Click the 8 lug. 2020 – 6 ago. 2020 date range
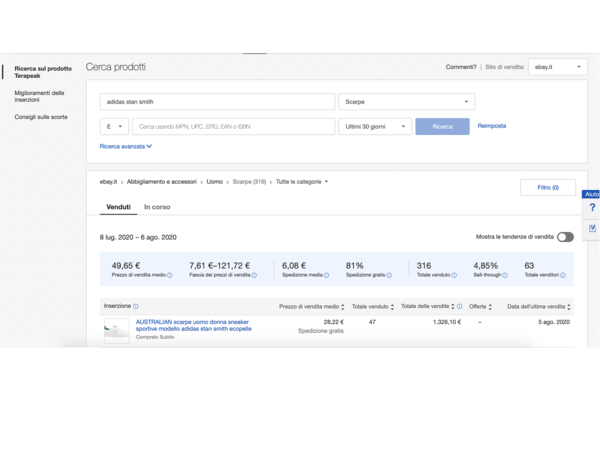600x450 pixels. [x=138, y=238]
